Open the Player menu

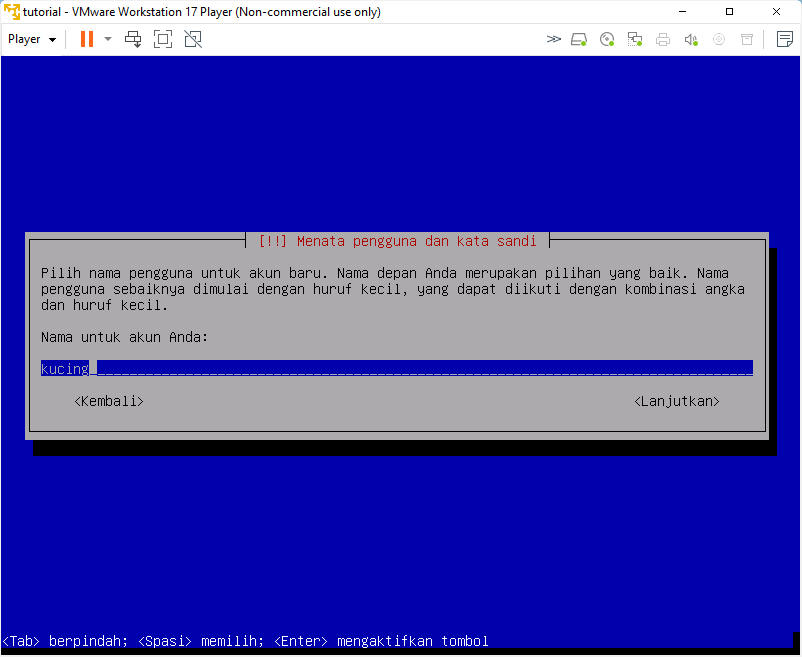(x=32, y=39)
